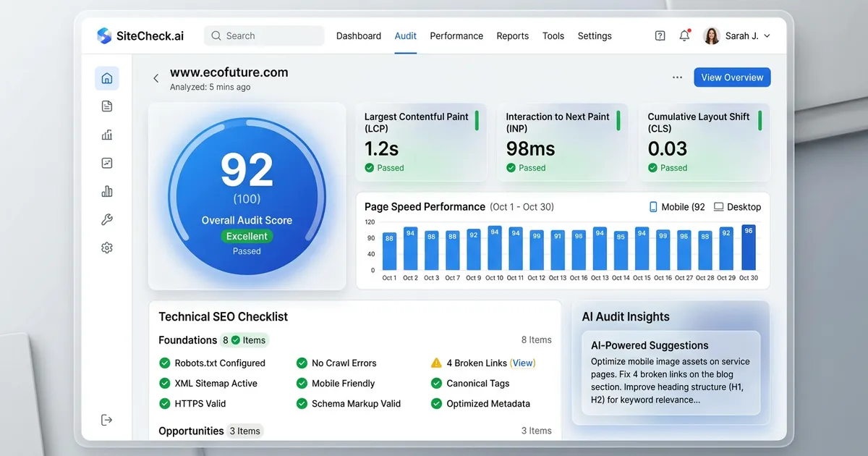868x456 pixels.
Task: Open the wrench tools icon in sidebar
Action: pyautogui.click(x=107, y=219)
